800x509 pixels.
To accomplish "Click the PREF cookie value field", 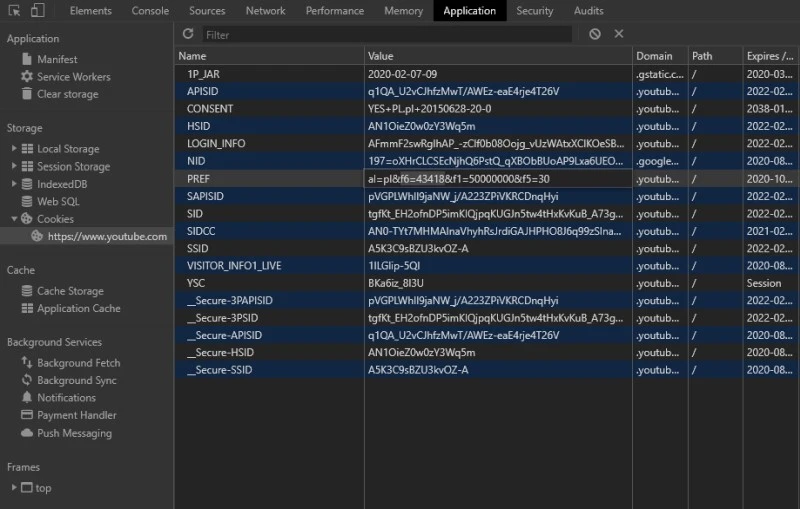I will click(497, 178).
